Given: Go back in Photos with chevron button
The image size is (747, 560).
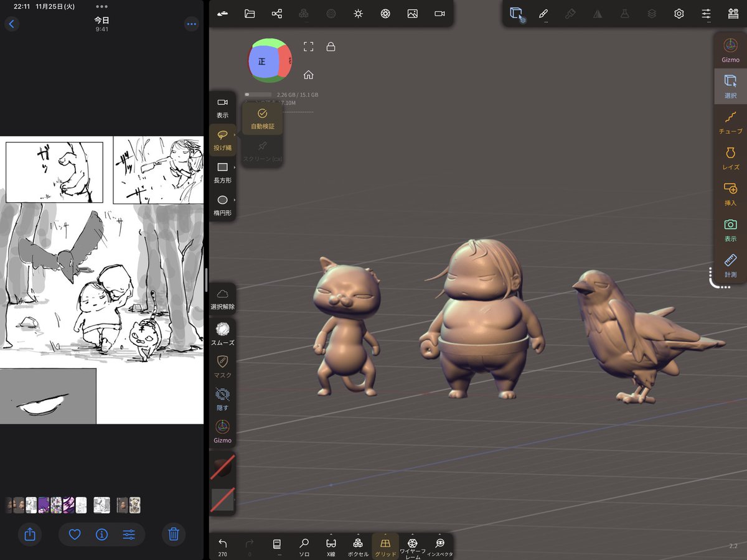Looking at the screenshot, I should pyautogui.click(x=12, y=24).
